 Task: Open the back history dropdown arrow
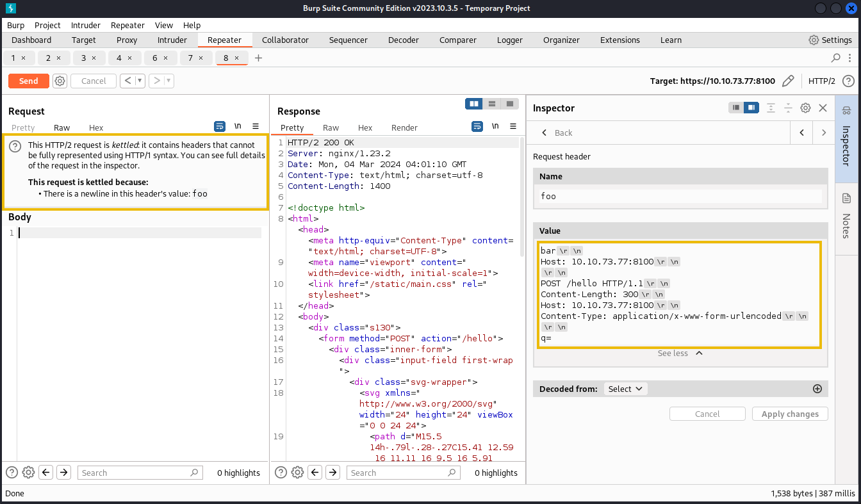(140, 81)
